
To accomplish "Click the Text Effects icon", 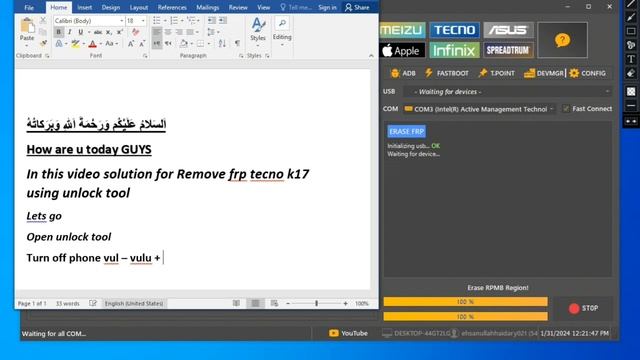I will 59,44.
